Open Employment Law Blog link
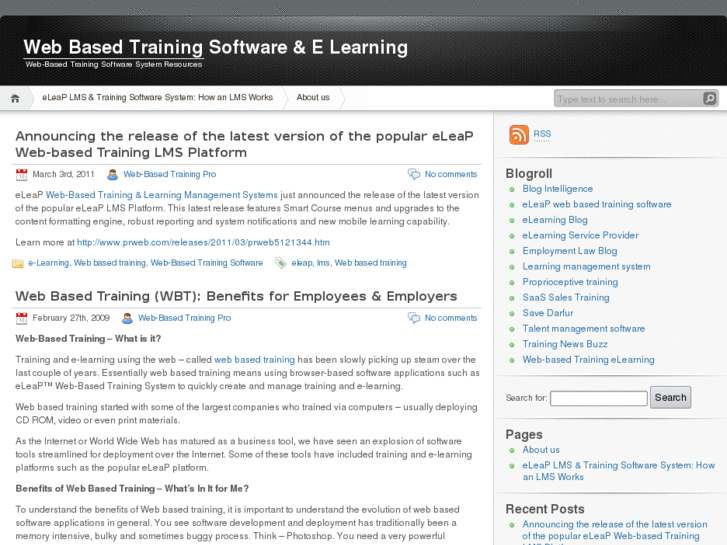The image size is (727, 545). [570, 251]
